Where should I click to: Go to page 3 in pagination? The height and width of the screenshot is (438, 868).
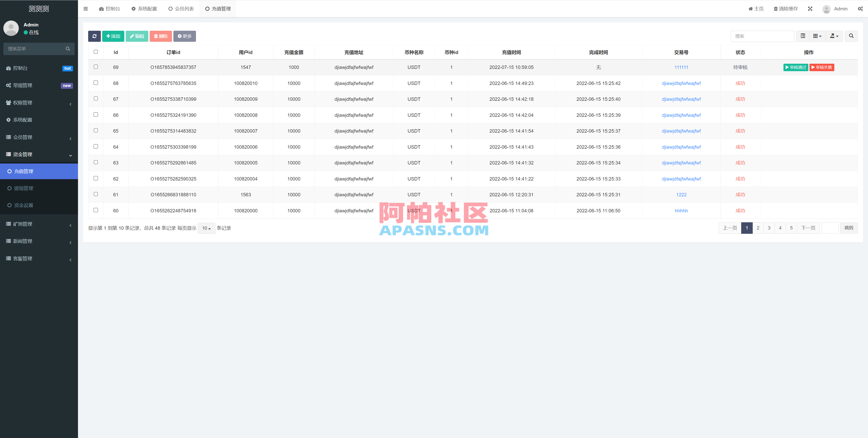[769, 228]
